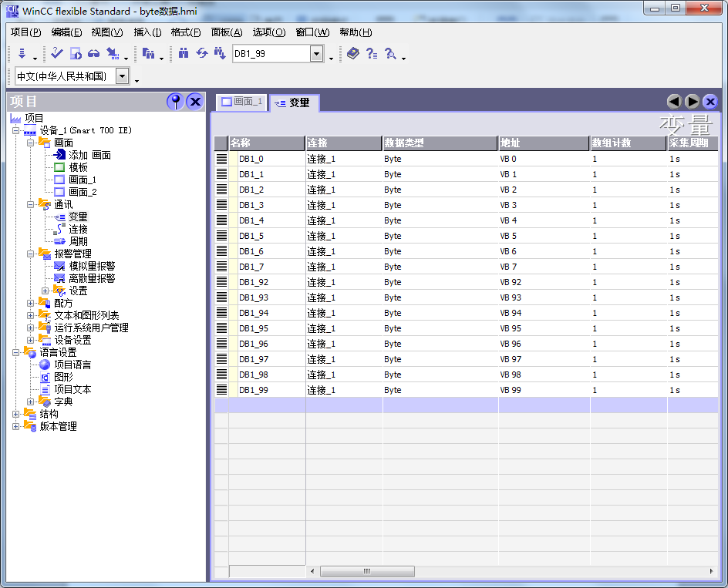Click the horizontal scrollbar thumb
The height and width of the screenshot is (588, 728).
point(367,571)
